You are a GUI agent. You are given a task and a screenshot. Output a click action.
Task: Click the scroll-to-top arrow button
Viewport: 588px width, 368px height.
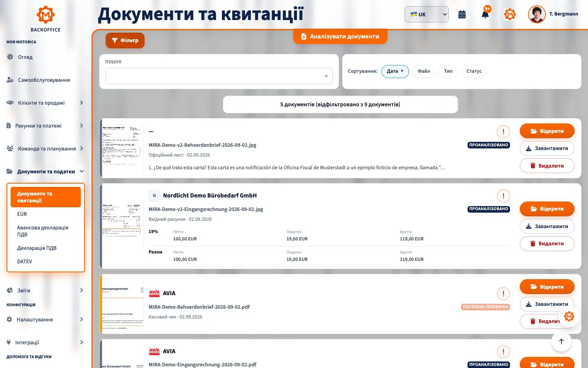[x=561, y=341]
